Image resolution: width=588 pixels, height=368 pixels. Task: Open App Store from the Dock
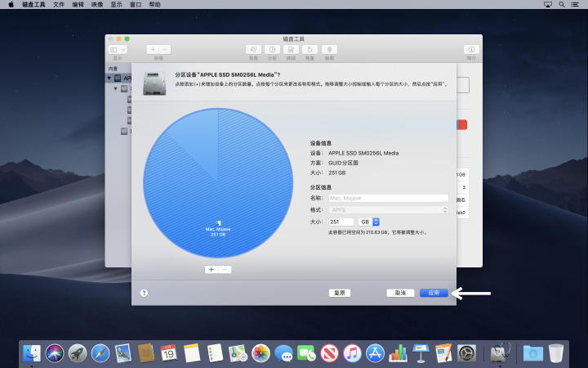[376, 353]
